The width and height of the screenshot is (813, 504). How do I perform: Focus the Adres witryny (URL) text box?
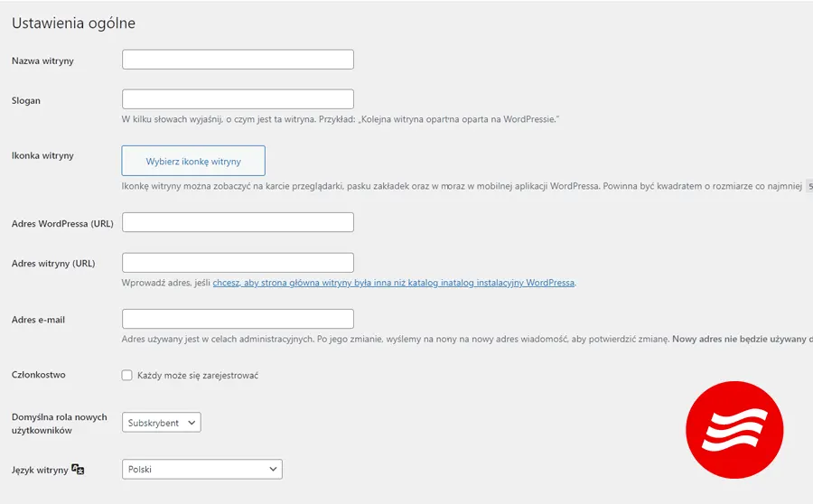pyautogui.click(x=238, y=263)
